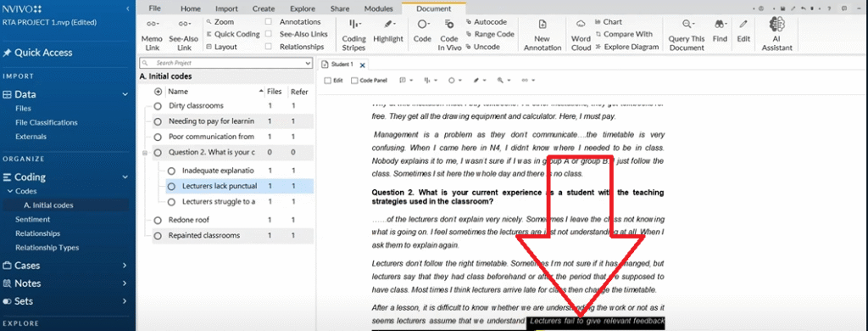Open the Find binoculars tool
Image resolution: width=868 pixels, height=331 pixels.
pyautogui.click(x=720, y=31)
